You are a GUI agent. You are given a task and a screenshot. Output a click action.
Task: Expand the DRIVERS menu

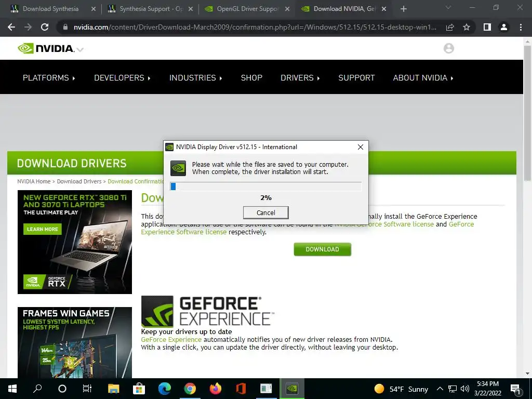coord(300,78)
